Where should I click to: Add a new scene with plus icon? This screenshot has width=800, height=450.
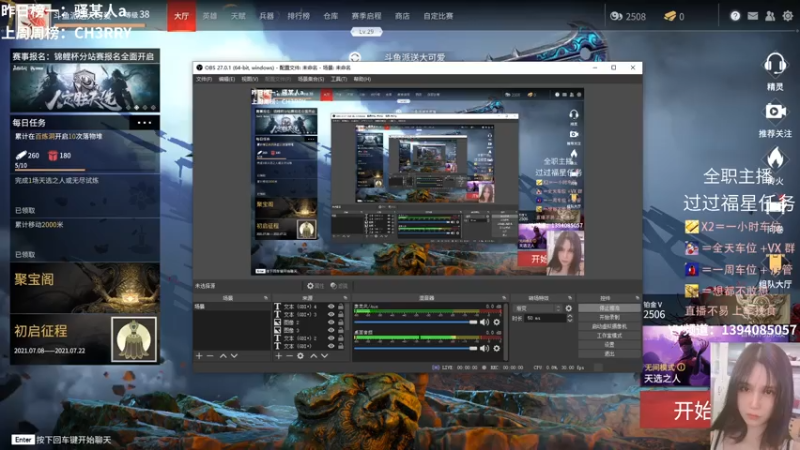pyautogui.click(x=199, y=356)
